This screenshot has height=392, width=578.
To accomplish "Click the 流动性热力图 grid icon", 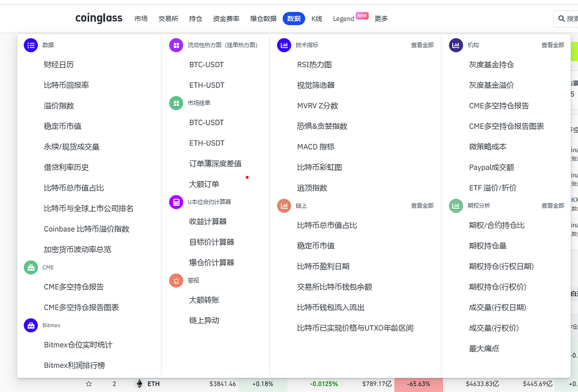I will tap(176, 45).
